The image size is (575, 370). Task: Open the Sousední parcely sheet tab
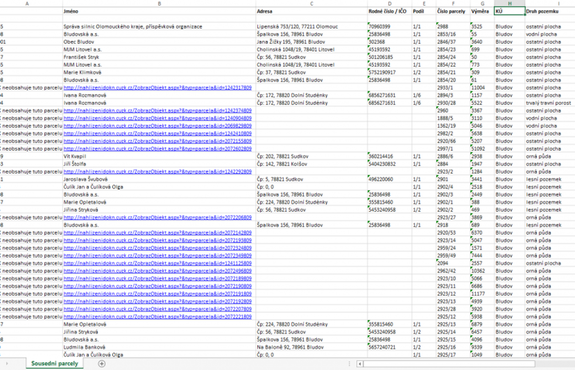[x=55, y=363]
